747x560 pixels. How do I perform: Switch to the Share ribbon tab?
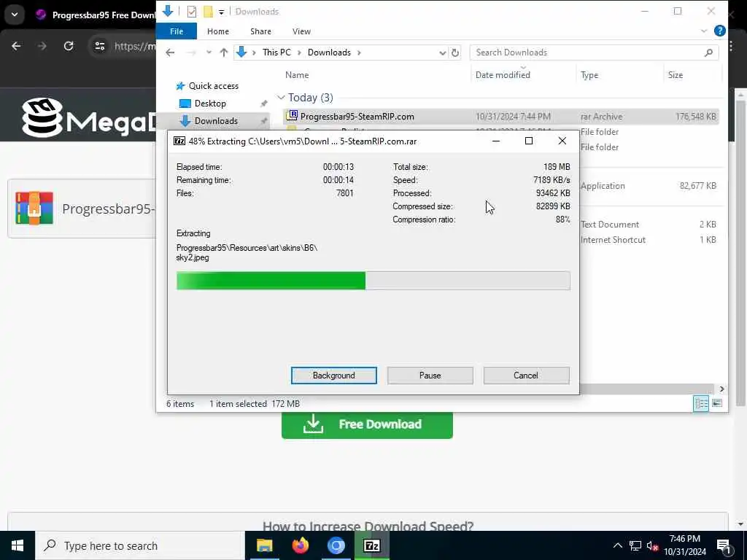pos(260,31)
